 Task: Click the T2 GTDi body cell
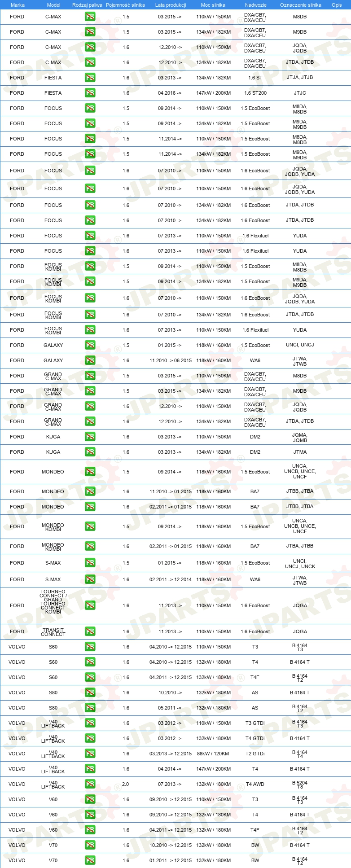[x=255, y=754]
